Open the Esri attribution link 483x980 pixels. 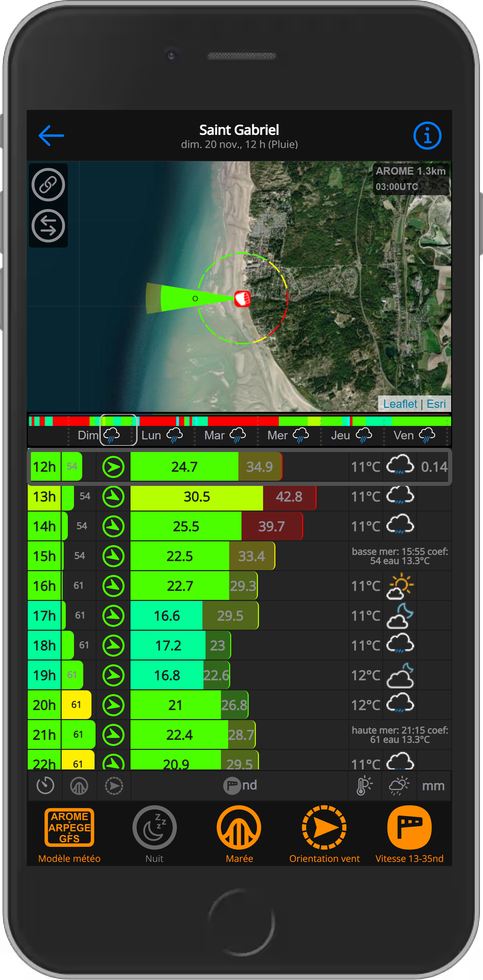click(x=436, y=404)
